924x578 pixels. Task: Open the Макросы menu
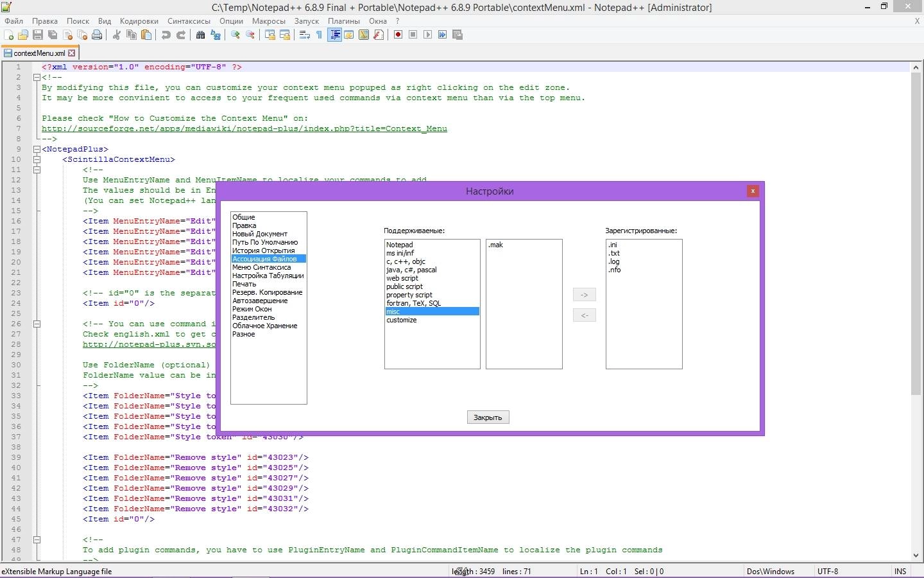coord(269,21)
